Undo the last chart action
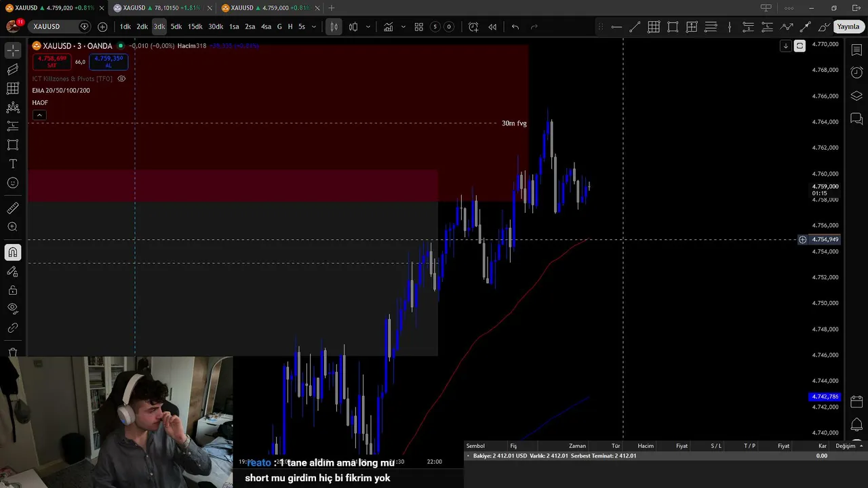868x488 pixels. (x=515, y=26)
